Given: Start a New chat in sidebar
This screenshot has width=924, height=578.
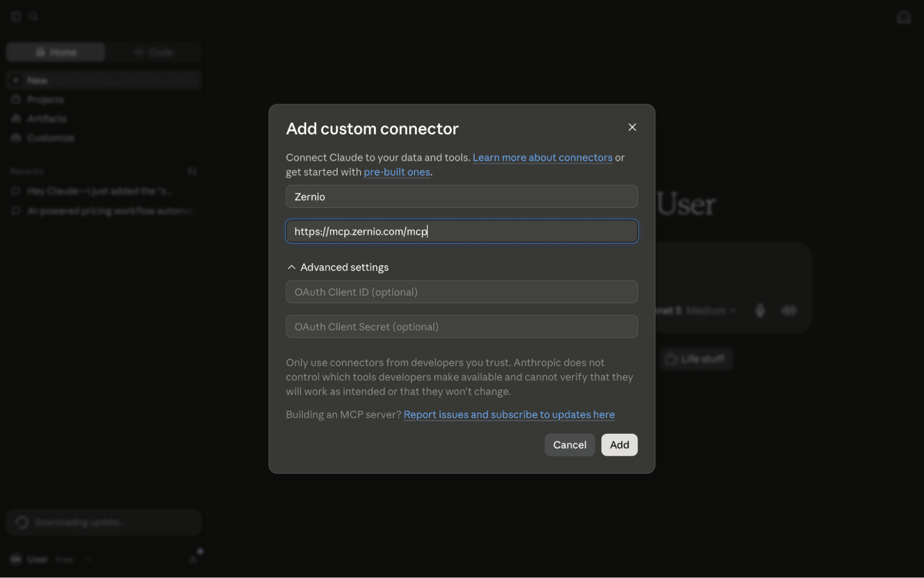Looking at the screenshot, I should [104, 80].
